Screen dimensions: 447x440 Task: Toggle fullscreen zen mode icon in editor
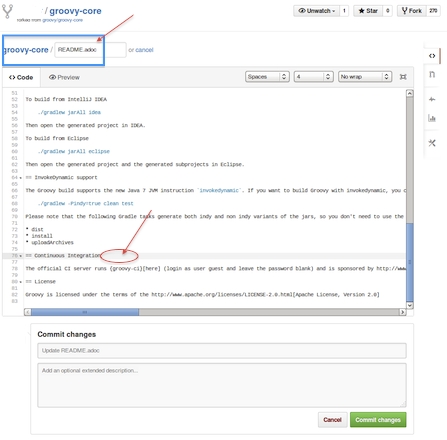click(403, 77)
